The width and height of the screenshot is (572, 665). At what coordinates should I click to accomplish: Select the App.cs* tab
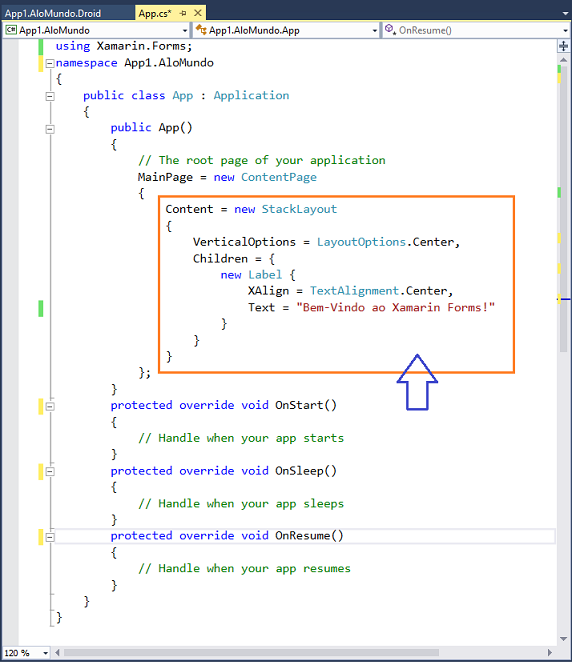pos(155,14)
